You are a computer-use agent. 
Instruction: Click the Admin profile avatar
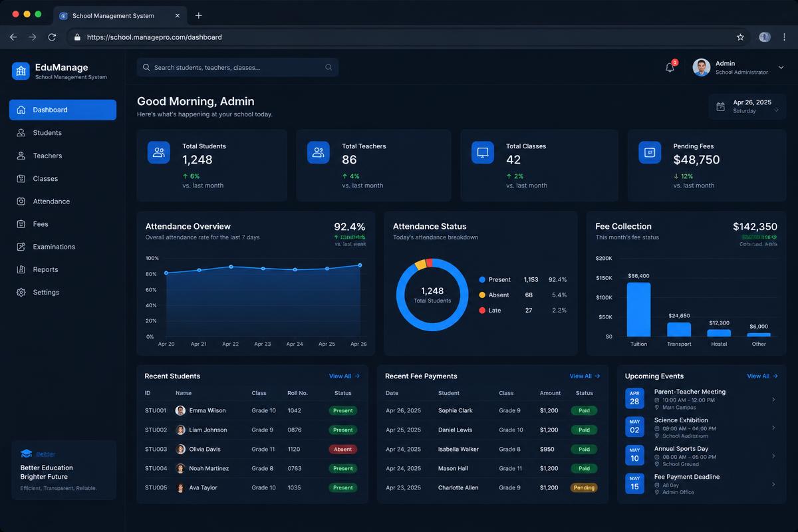point(702,67)
